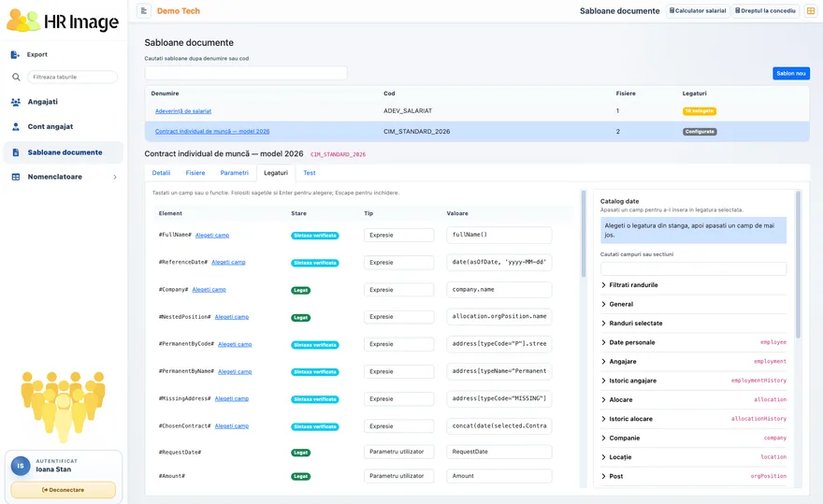The height and width of the screenshot is (504, 823).
Task: Open Dreptul la concediu tool
Action: click(765, 11)
